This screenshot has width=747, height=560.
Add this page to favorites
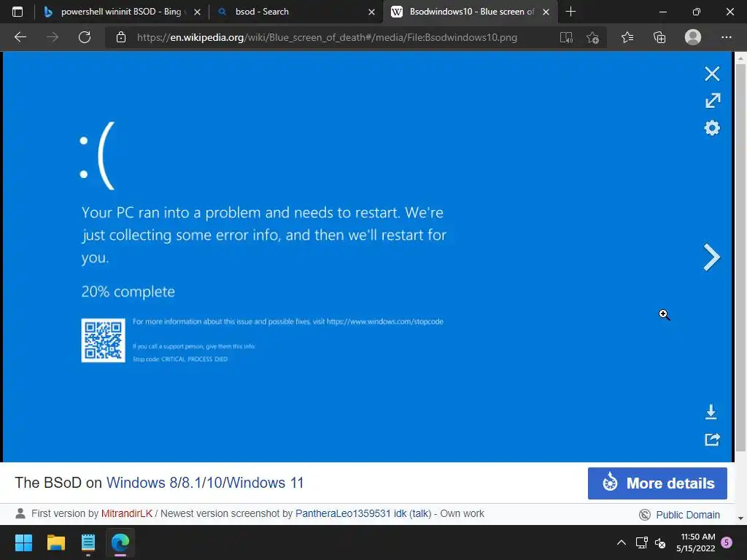[592, 38]
